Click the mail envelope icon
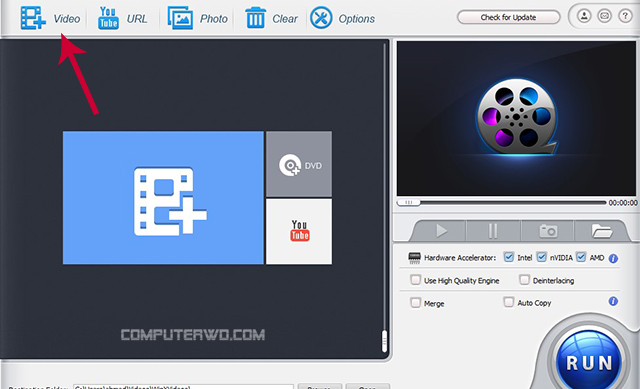Screen dimensions: 640x389 pyautogui.click(x=604, y=16)
